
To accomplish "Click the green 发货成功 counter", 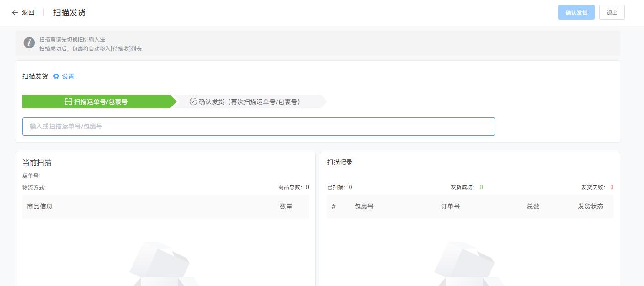I will coord(480,187).
